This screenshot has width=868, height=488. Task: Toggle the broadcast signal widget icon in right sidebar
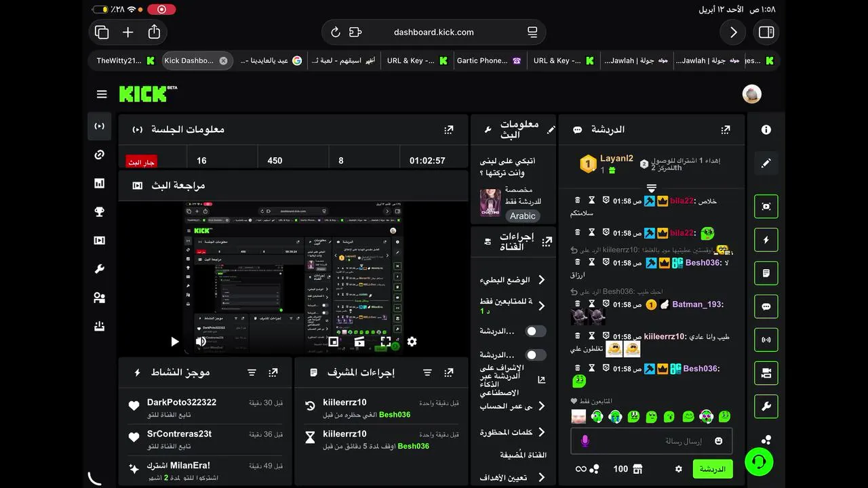(766, 340)
